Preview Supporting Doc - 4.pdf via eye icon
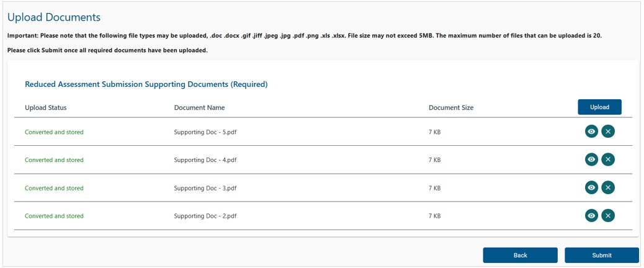Image resolution: width=644 pixels, height=268 pixels. 591,159
